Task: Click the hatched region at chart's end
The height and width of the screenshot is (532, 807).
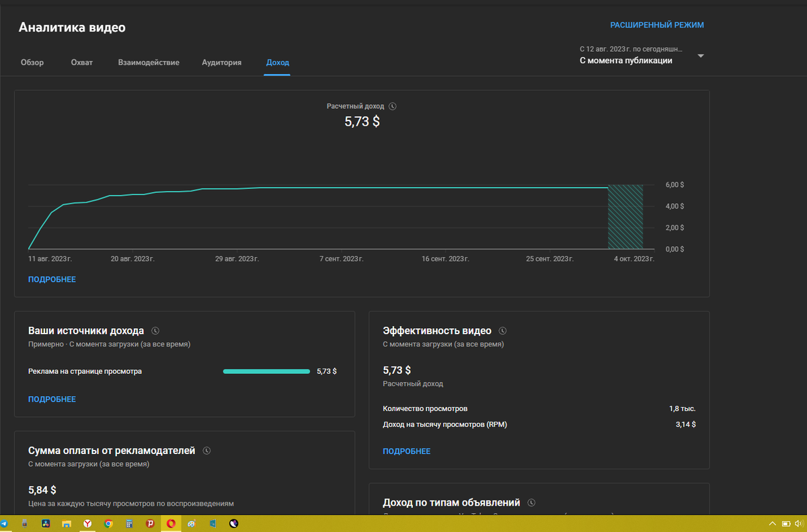Action: 625,217
